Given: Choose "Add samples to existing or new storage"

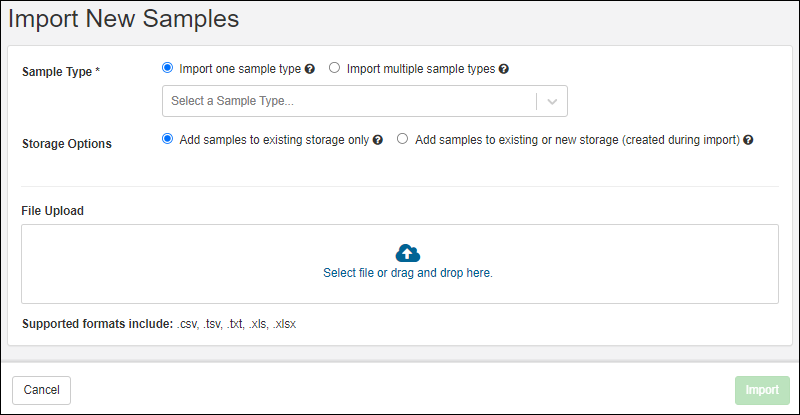Looking at the screenshot, I should coord(403,140).
